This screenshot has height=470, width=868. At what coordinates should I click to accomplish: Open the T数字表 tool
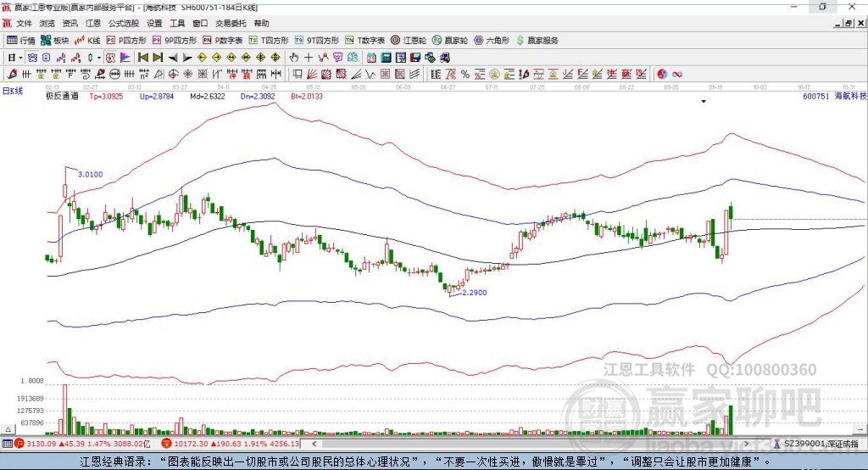364,41
